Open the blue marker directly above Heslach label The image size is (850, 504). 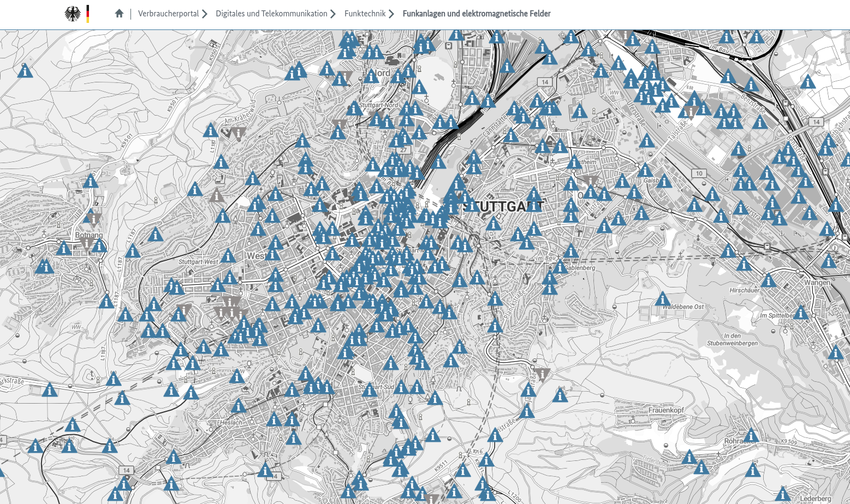[239, 406]
